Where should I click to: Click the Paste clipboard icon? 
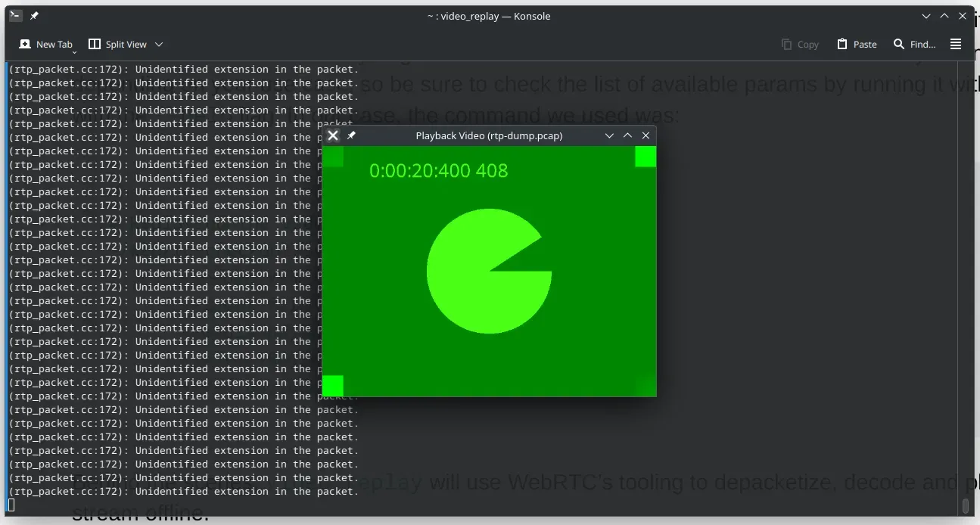(x=842, y=45)
